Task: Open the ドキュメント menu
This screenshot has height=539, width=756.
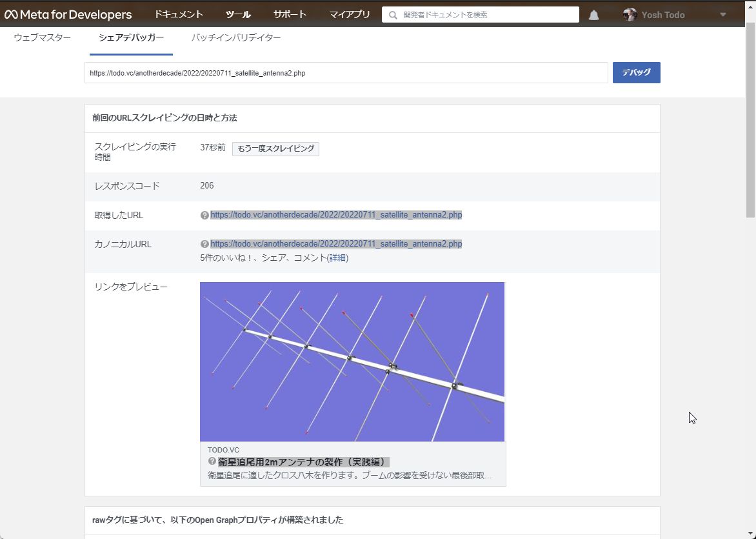Action: [x=179, y=14]
